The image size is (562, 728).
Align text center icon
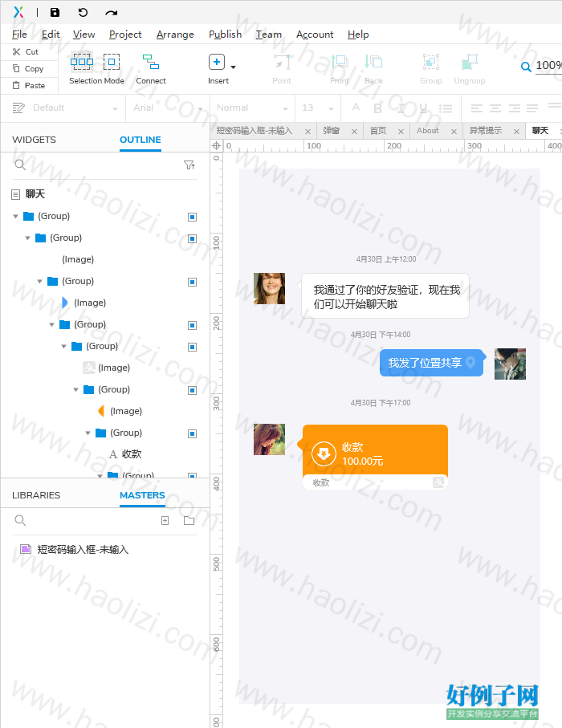(495, 108)
